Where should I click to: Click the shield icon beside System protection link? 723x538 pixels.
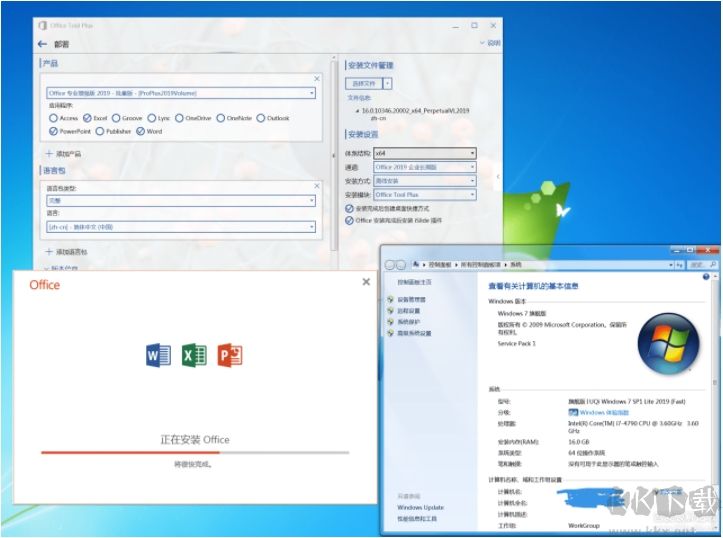(391, 322)
